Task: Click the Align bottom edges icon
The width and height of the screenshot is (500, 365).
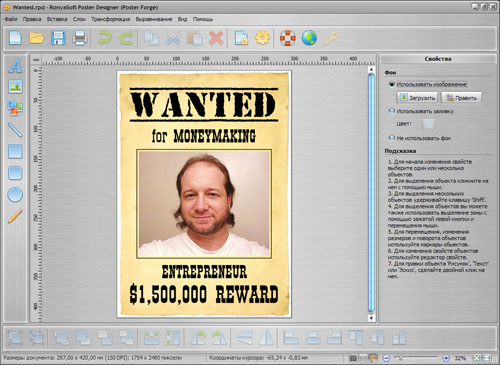Action: point(399,337)
